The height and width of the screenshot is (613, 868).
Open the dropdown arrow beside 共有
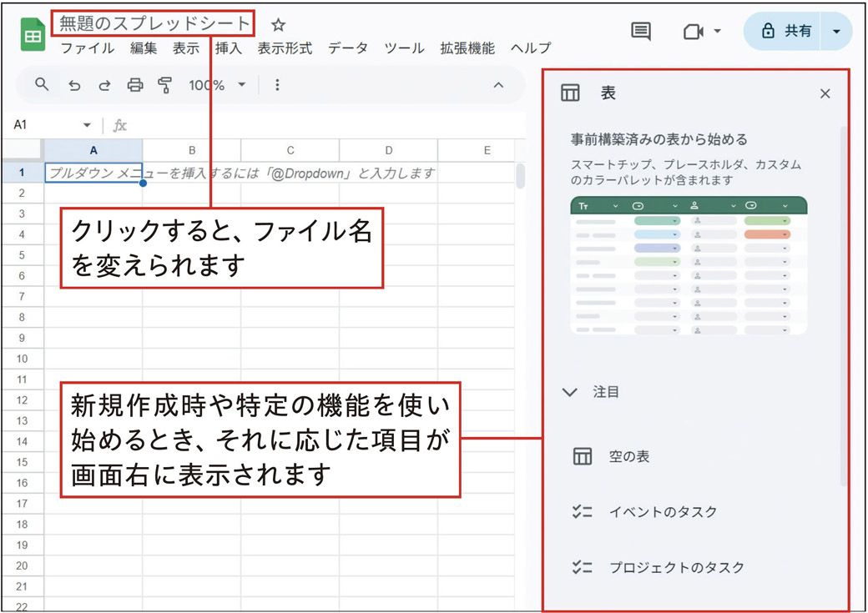837,32
